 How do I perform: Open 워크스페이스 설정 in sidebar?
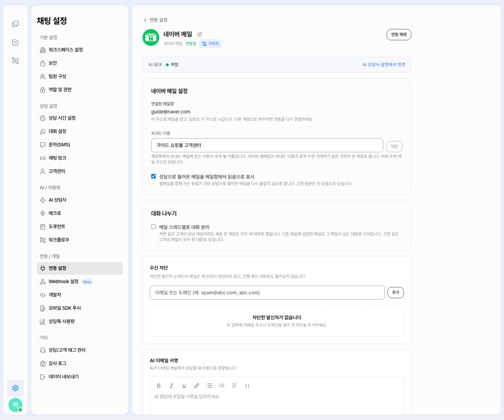[80, 50]
